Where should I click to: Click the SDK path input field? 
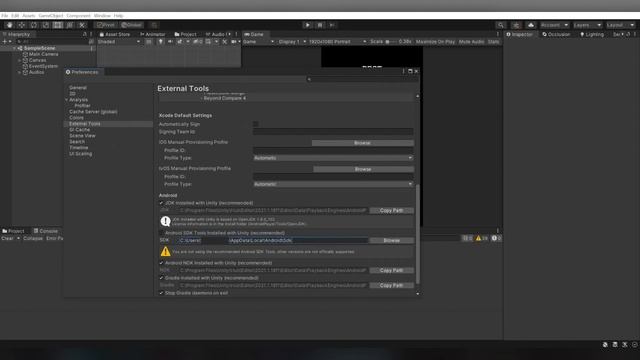pos(273,240)
